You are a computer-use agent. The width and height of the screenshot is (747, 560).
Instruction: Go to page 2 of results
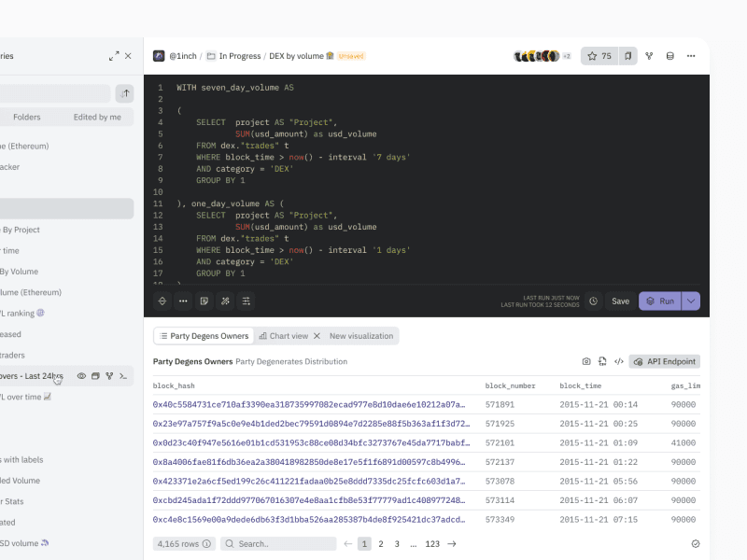[x=381, y=543]
